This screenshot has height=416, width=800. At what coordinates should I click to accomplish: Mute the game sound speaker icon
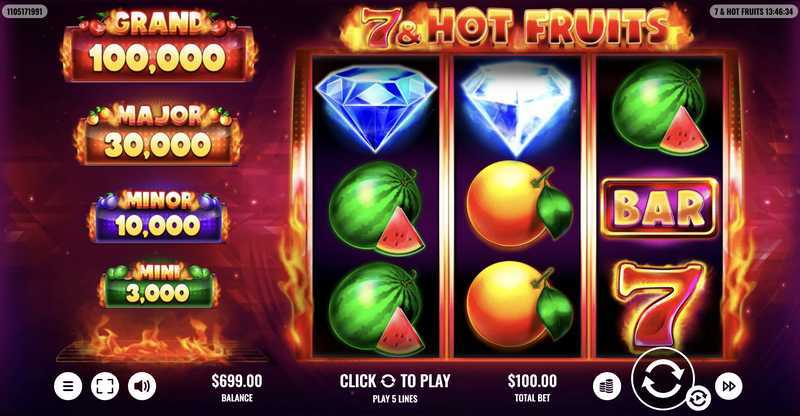[x=142, y=386]
